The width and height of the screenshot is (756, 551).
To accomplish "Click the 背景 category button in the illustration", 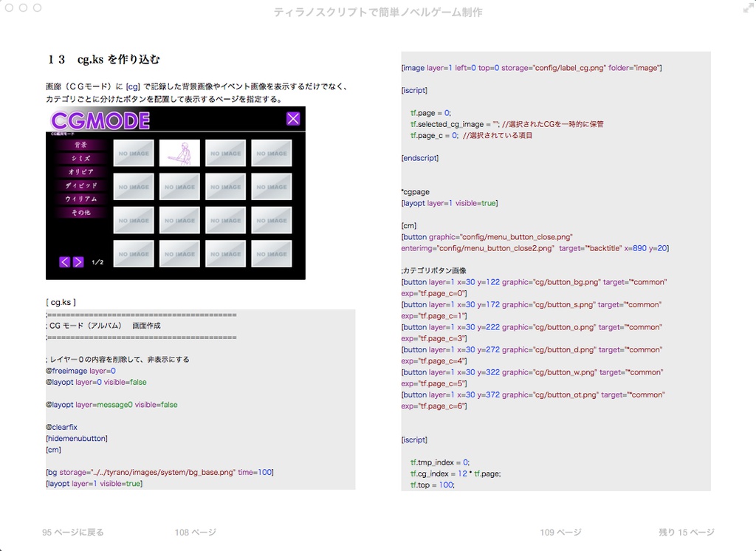I will click(80, 145).
